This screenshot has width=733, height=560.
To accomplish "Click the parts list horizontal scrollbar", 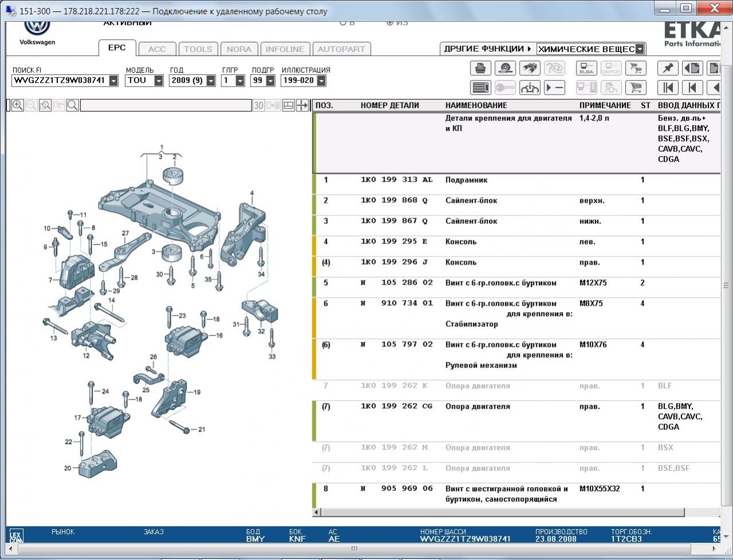I will [x=502, y=512].
